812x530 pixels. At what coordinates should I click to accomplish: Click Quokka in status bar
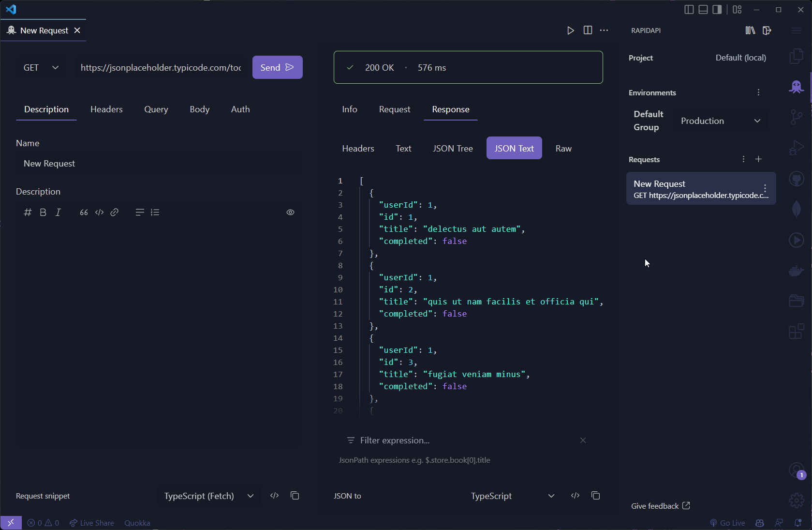[x=137, y=523]
